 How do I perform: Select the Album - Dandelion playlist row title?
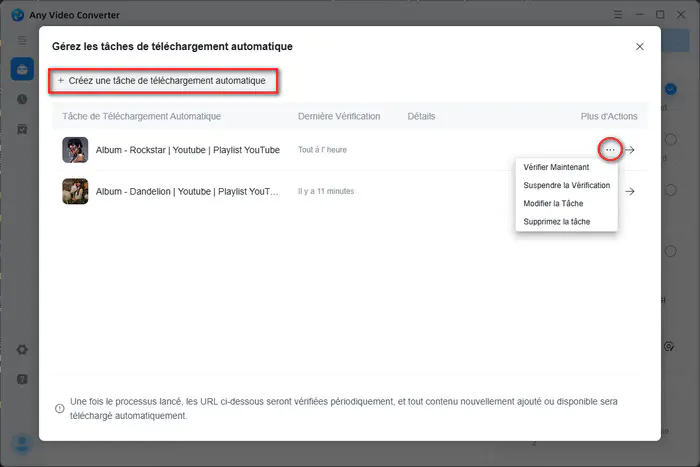tap(187, 192)
